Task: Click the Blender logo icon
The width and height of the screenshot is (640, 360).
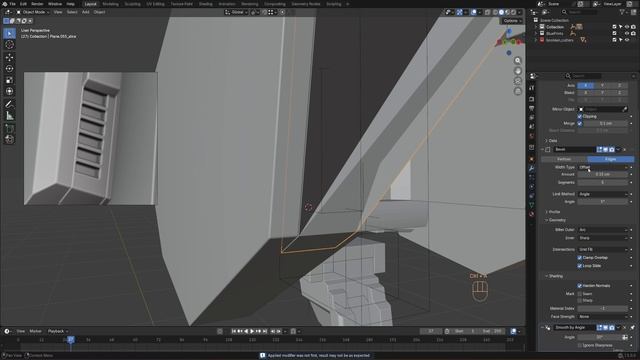Action: [4, 4]
